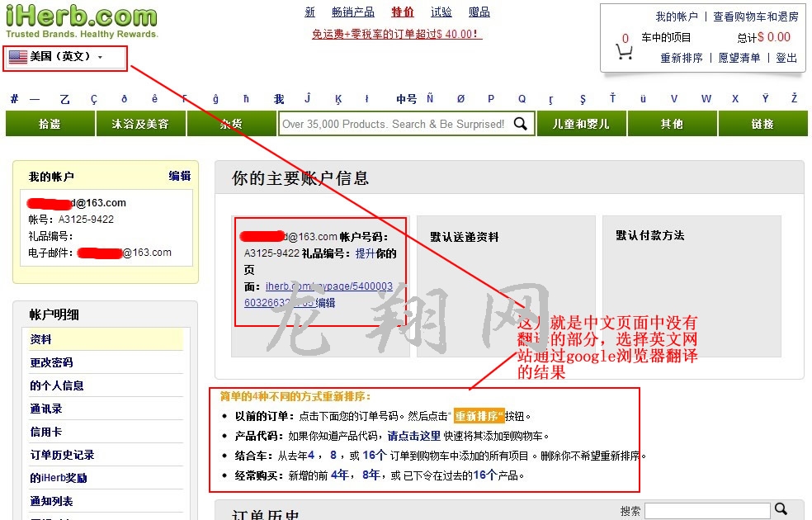Click the orange 重新排序 button

coord(478,416)
